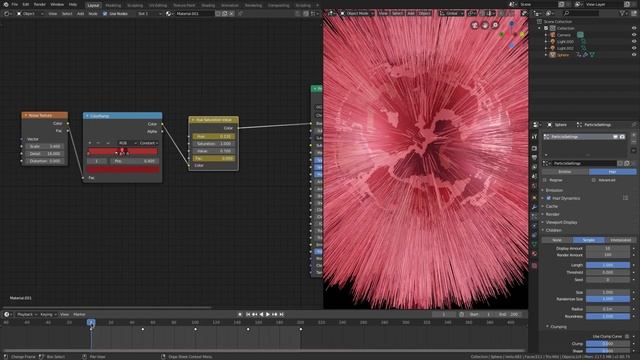
Task: Click the pin material icon
Action: (240, 13)
